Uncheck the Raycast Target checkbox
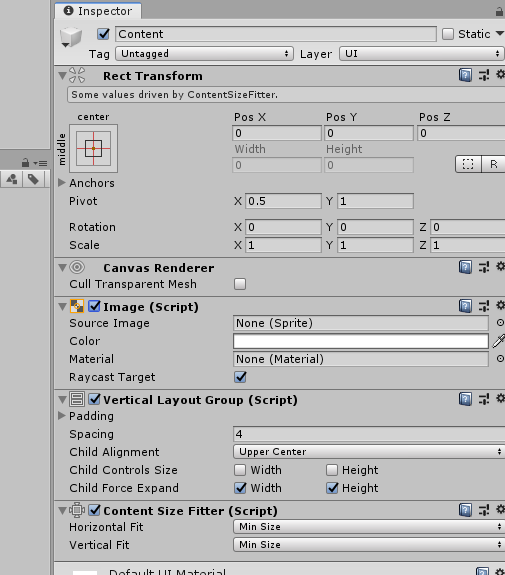 240,377
